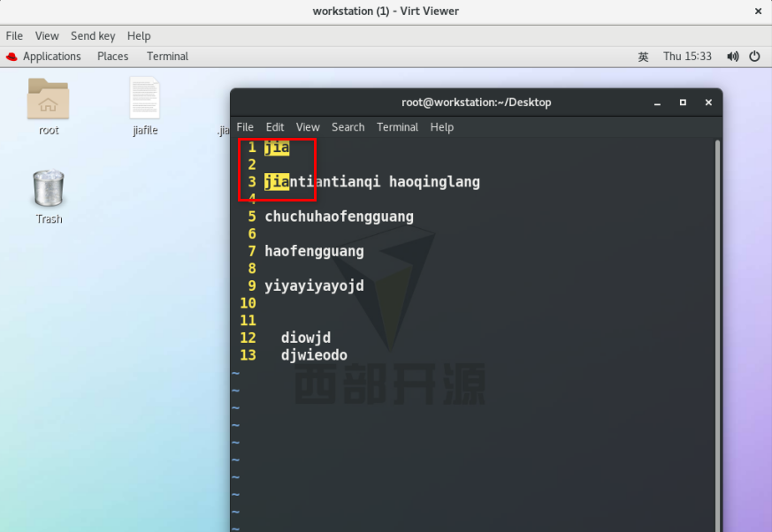Open the terminal's Edit menu
This screenshot has width=772, height=532.
point(275,127)
